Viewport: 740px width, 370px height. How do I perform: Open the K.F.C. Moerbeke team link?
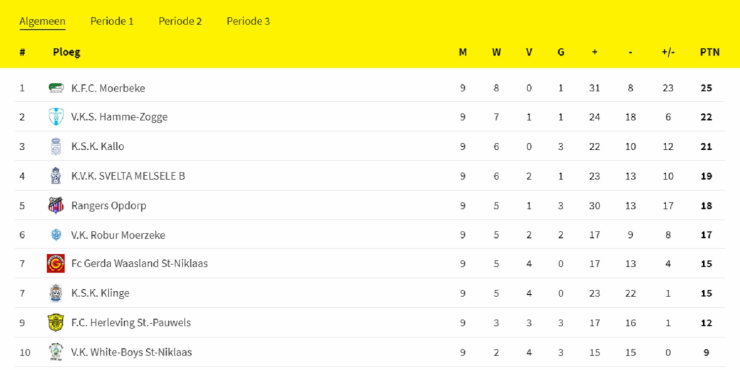[x=108, y=88]
